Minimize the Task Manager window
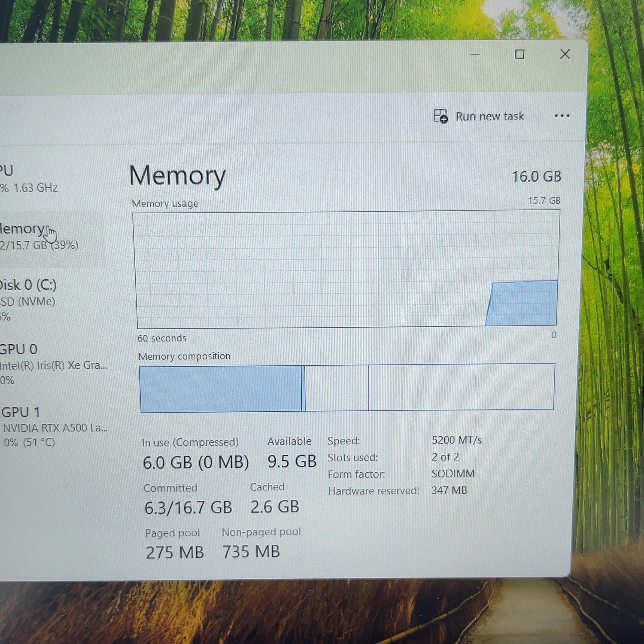 (475, 55)
